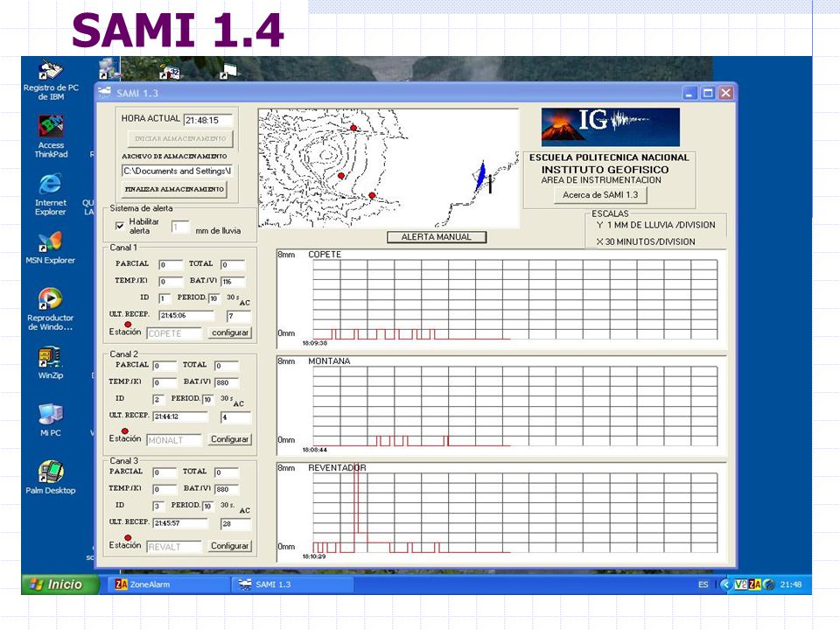Click the REVENTADOR rainfall chart
Screen dimensions: 840x630
coord(501,512)
